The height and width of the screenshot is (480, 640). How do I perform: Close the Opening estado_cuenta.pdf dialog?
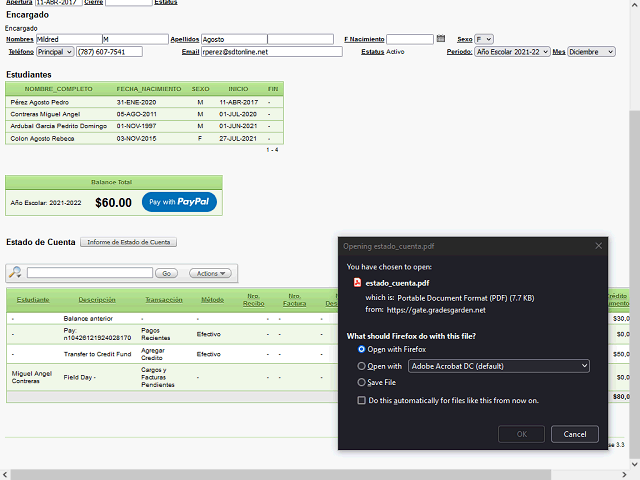[x=599, y=245]
